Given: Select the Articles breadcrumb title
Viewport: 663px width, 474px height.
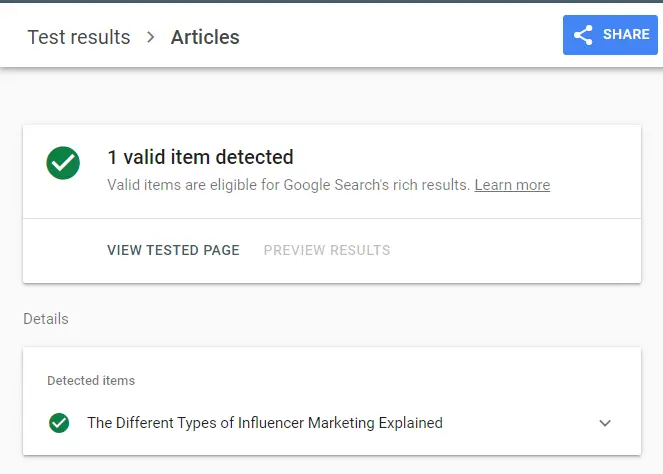Looking at the screenshot, I should (205, 37).
